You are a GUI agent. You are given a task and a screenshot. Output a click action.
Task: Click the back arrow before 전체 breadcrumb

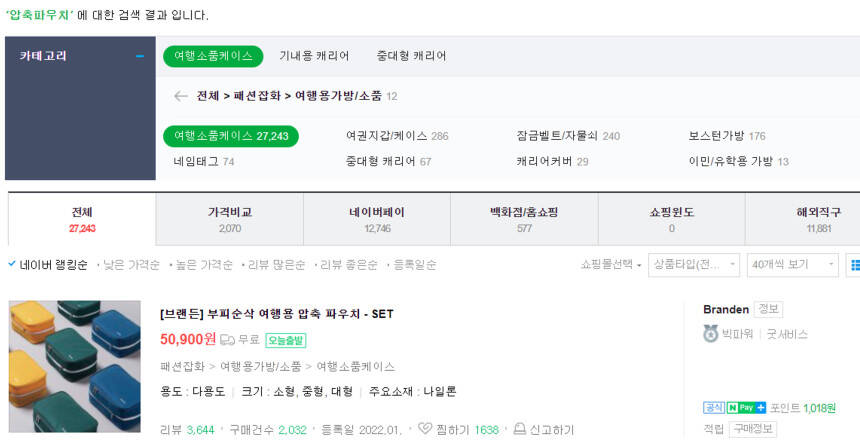coord(180,97)
